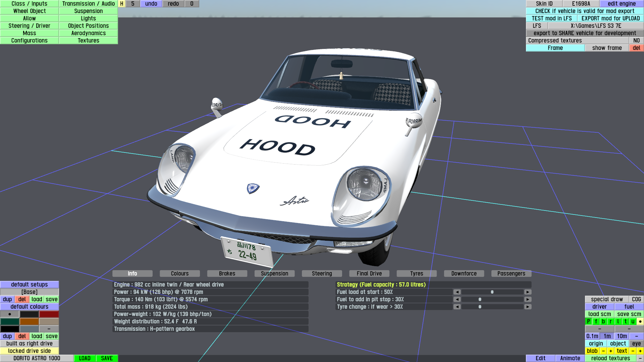Select the 't' top view button
The width and height of the screenshot is (644, 362).
pyautogui.click(x=626, y=321)
